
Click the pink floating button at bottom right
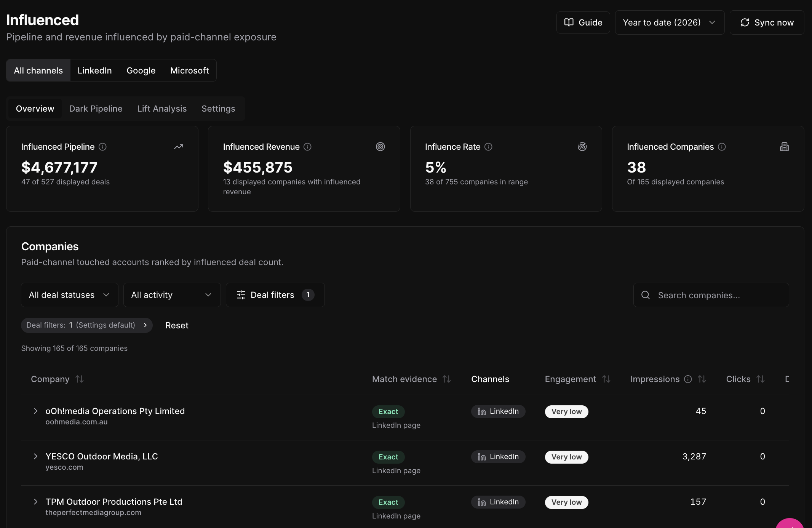point(790,523)
